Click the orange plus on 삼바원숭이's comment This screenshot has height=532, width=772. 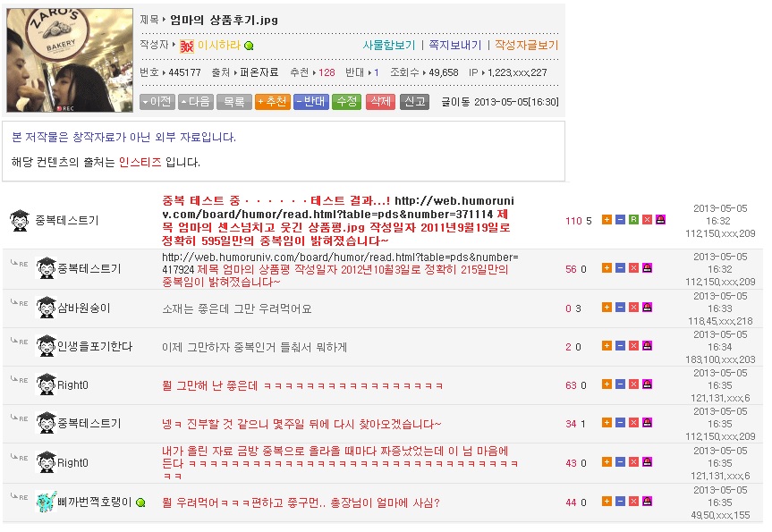click(x=607, y=308)
